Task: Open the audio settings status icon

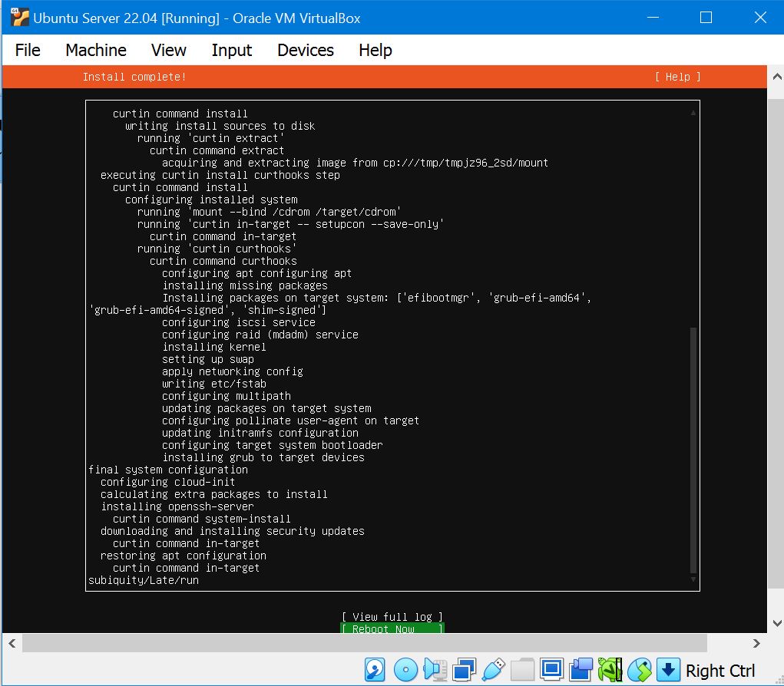Action: (x=435, y=670)
